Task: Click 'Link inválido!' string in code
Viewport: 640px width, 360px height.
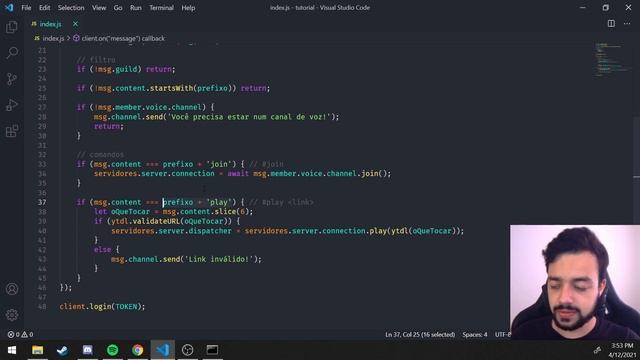Action: click(x=218, y=259)
